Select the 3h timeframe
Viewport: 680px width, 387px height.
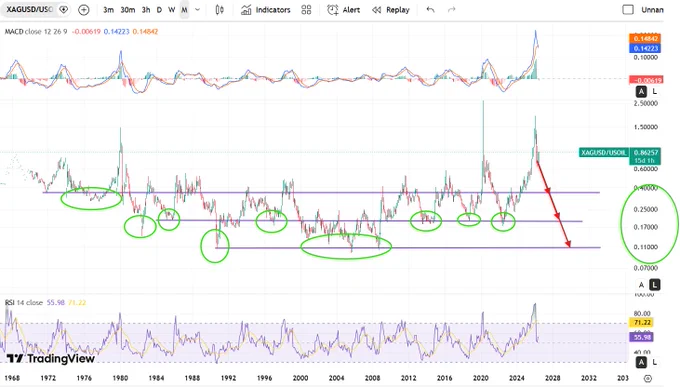click(146, 10)
